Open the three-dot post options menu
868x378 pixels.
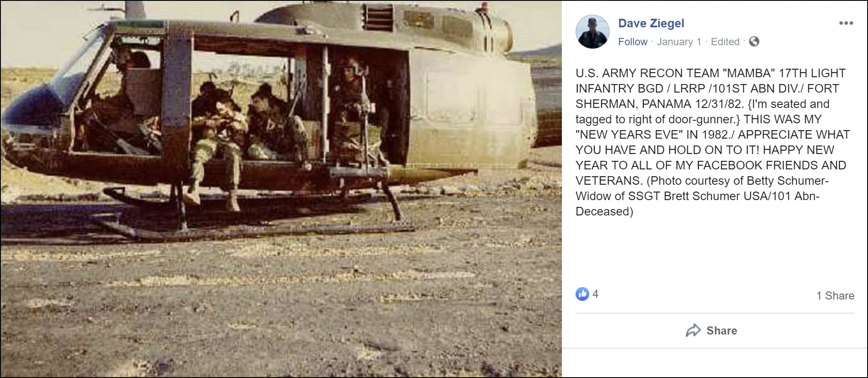click(x=846, y=23)
